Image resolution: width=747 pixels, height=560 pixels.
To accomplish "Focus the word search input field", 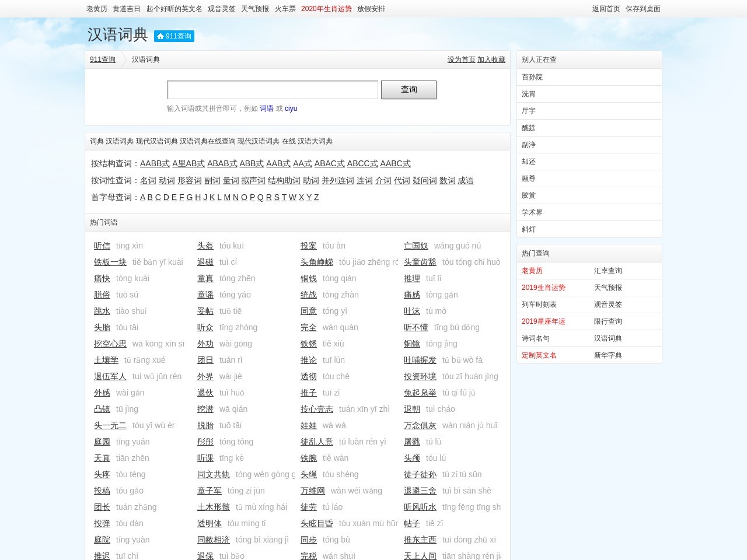I will point(273,90).
